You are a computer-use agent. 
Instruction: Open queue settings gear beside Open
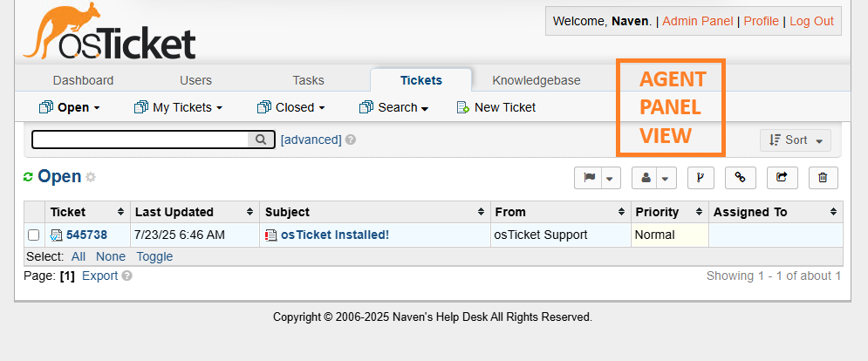(x=91, y=177)
